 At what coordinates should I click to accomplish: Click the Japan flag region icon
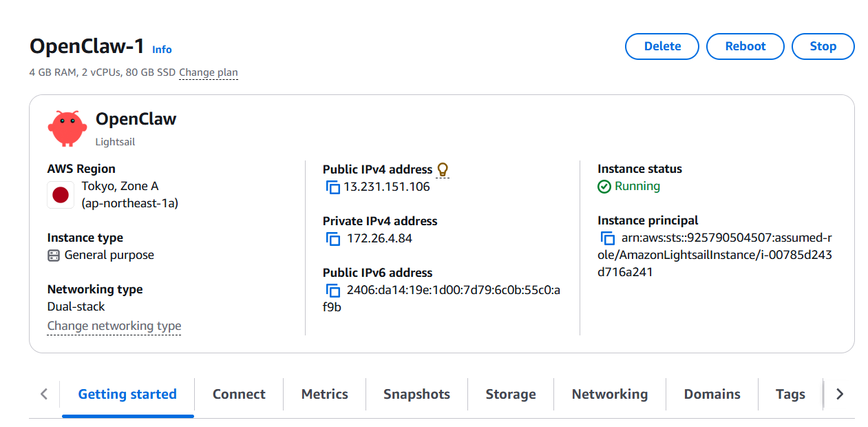click(x=61, y=195)
